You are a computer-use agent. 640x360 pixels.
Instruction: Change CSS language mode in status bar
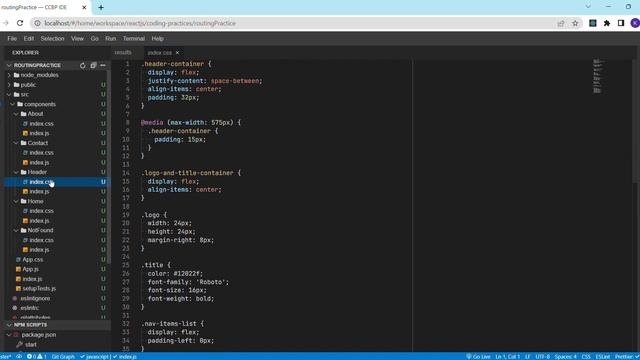coord(586,357)
